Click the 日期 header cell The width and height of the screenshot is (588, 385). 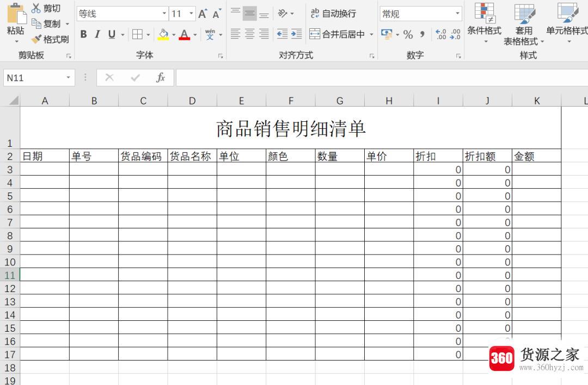45,156
